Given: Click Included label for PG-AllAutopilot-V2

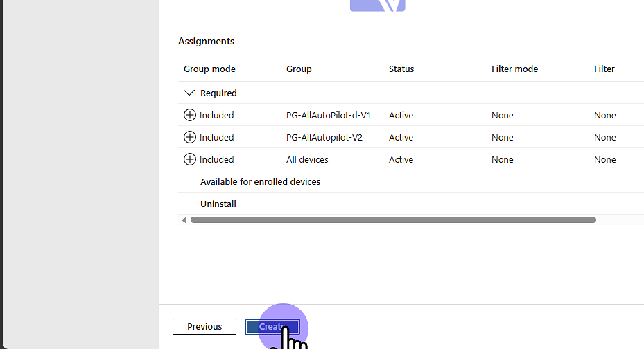Looking at the screenshot, I should 216,137.
